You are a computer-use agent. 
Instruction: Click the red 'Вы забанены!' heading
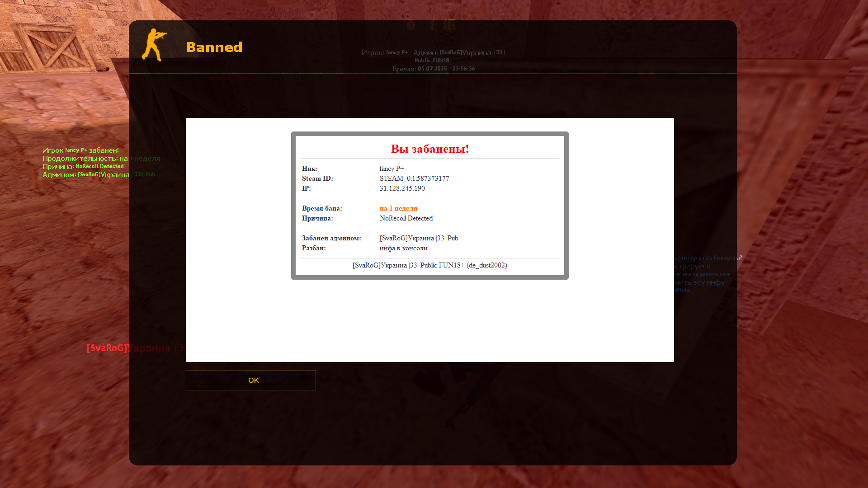point(429,149)
